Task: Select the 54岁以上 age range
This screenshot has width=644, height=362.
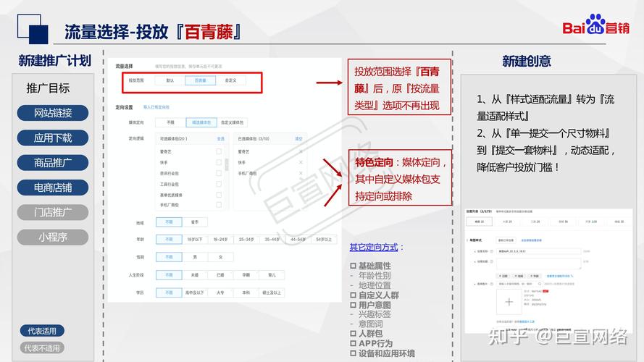Action: click(324, 239)
